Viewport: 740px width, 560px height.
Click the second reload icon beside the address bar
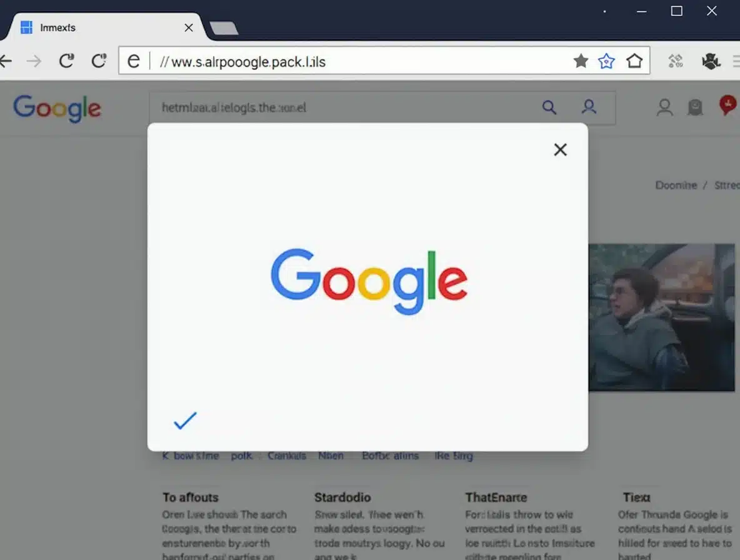99,61
